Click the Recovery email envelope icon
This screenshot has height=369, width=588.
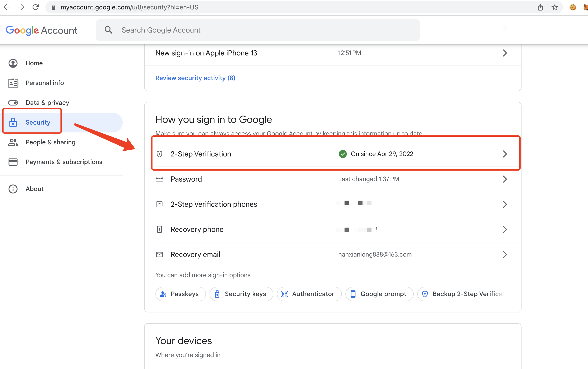159,255
